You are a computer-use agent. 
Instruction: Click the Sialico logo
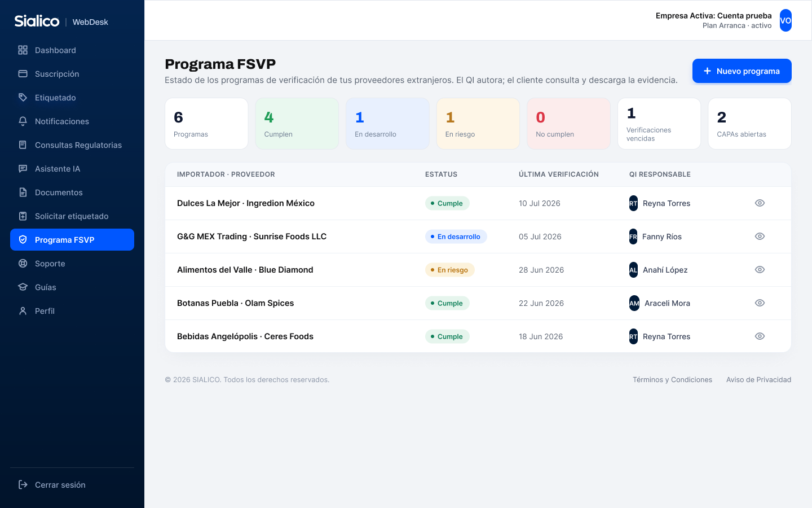click(37, 21)
